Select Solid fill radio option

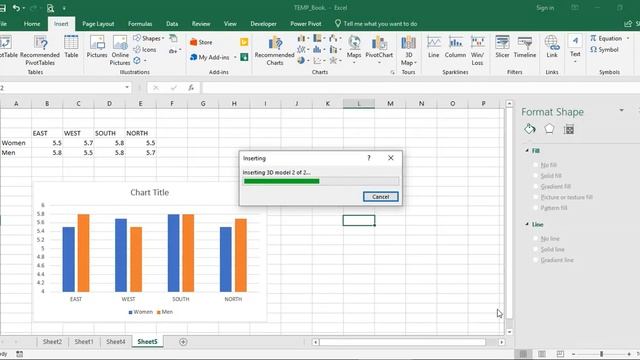536,176
